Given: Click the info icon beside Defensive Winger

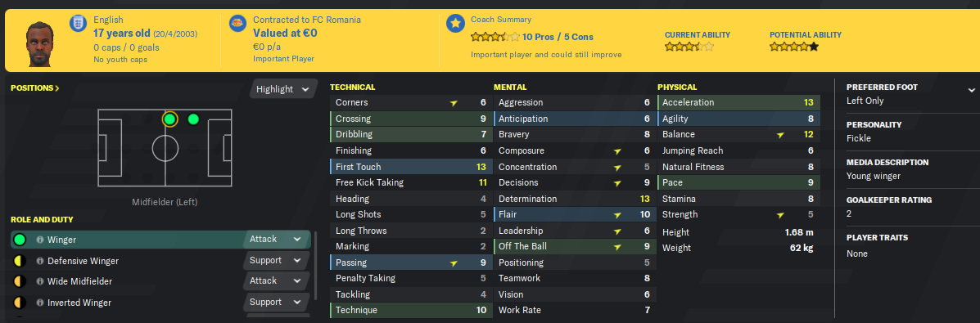Looking at the screenshot, I should 39,261.
